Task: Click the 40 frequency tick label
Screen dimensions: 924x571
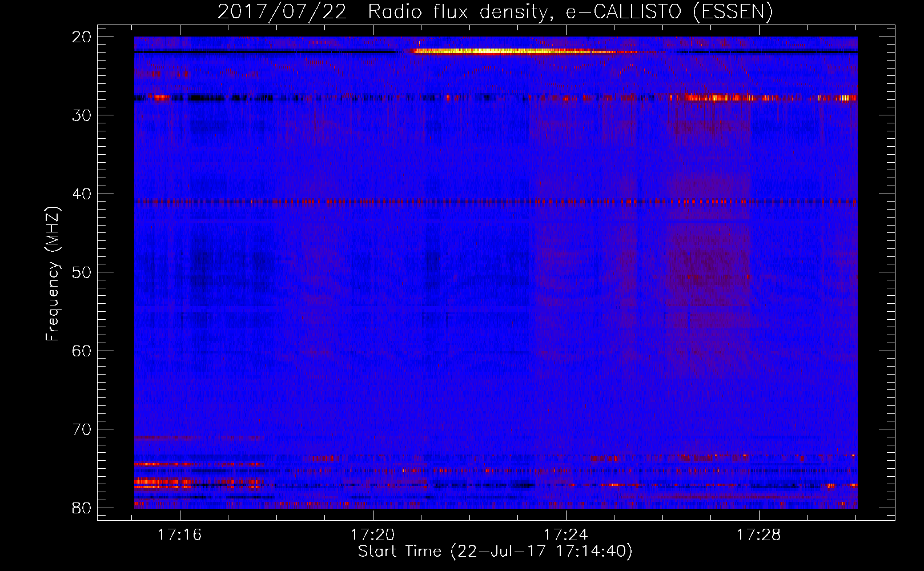Action: click(x=82, y=194)
